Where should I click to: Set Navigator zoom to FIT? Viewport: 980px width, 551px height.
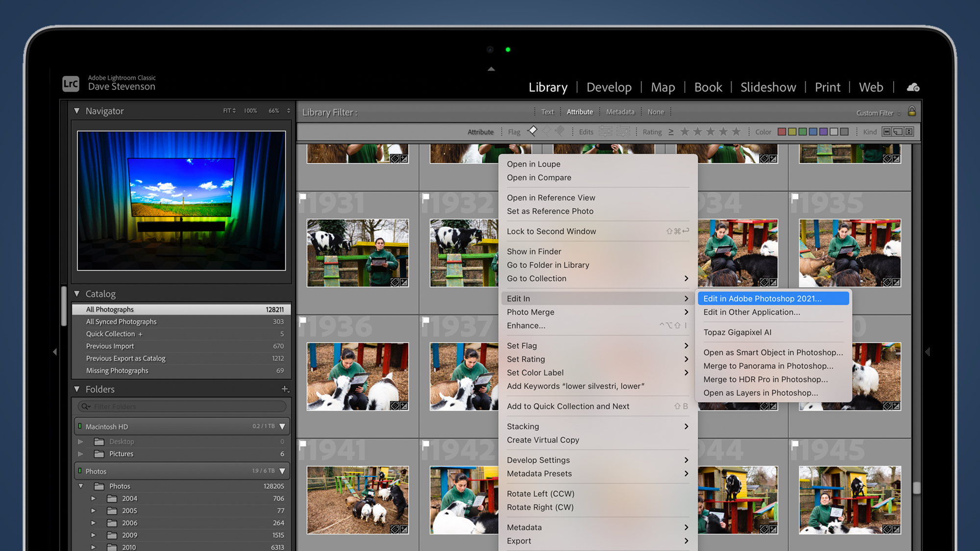[x=229, y=111]
